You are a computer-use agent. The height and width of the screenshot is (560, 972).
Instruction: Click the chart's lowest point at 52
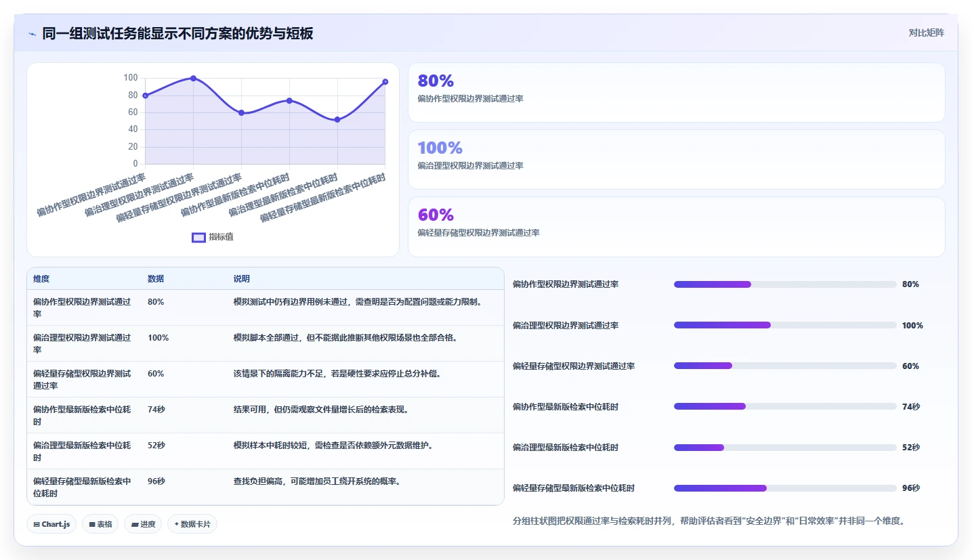click(337, 119)
